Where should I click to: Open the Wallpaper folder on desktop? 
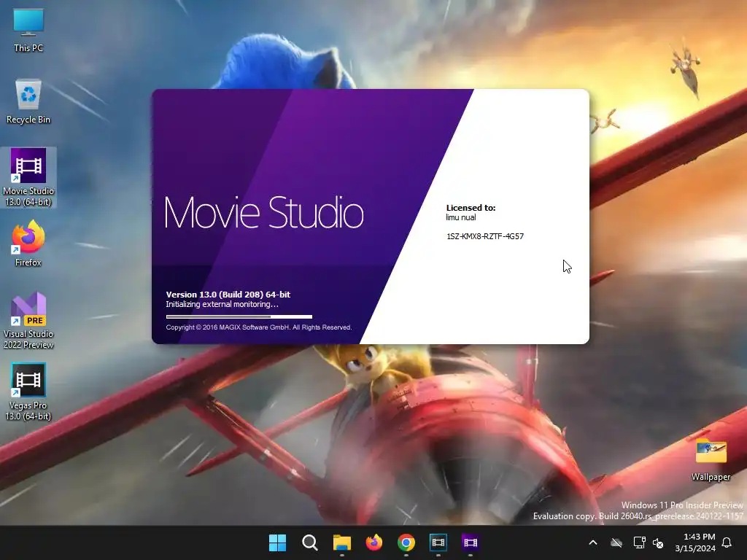click(x=711, y=460)
